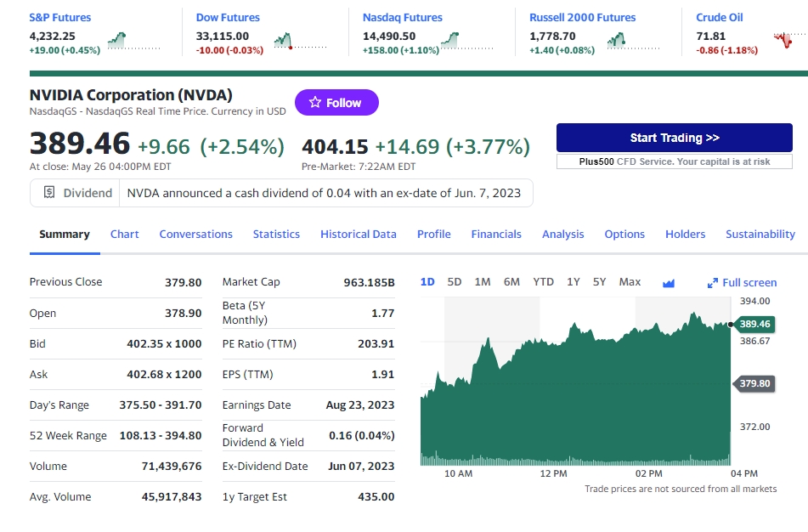Click the star Follow button
The image size is (808, 532).
336,103
